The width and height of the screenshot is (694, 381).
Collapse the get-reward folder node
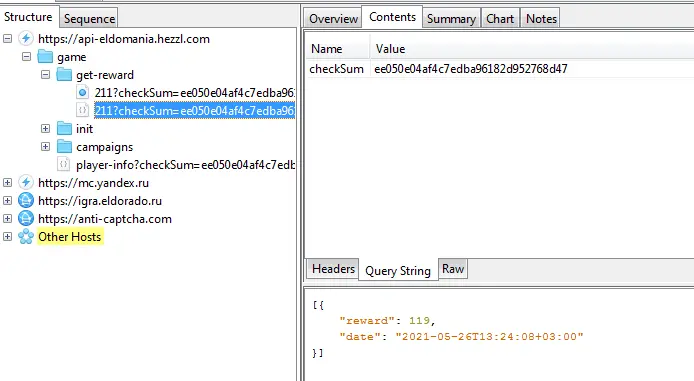coord(46,75)
